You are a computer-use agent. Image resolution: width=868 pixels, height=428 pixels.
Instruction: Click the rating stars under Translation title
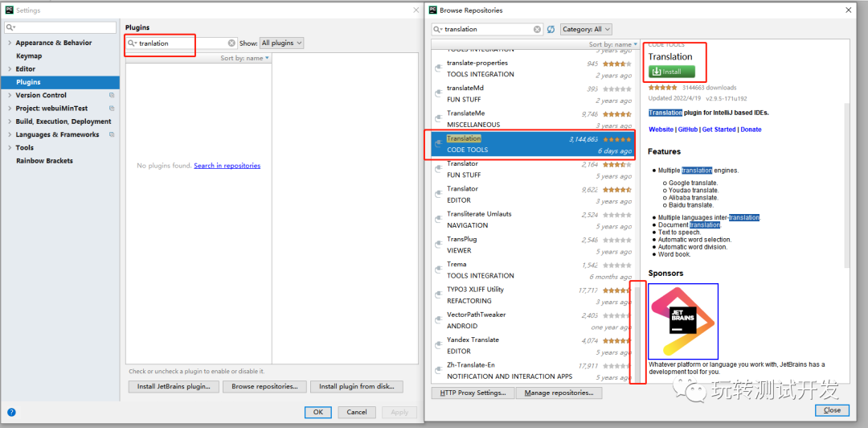(662, 88)
